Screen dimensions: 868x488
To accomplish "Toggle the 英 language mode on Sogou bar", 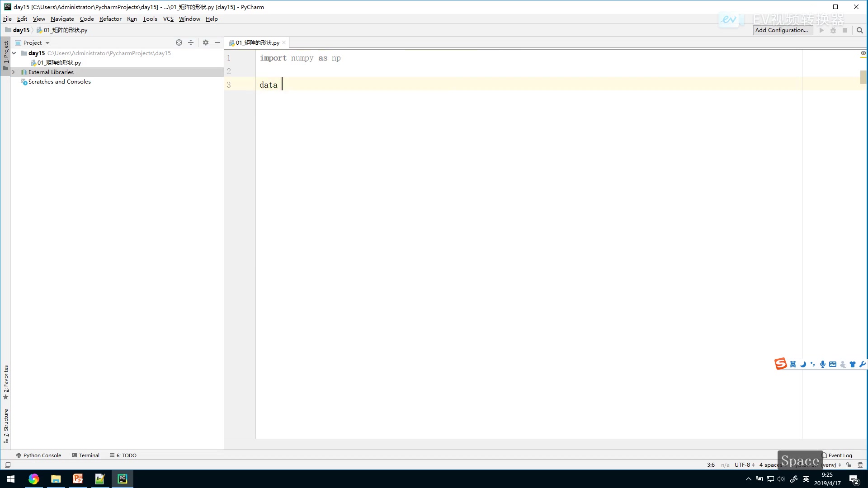I will [x=793, y=364].
